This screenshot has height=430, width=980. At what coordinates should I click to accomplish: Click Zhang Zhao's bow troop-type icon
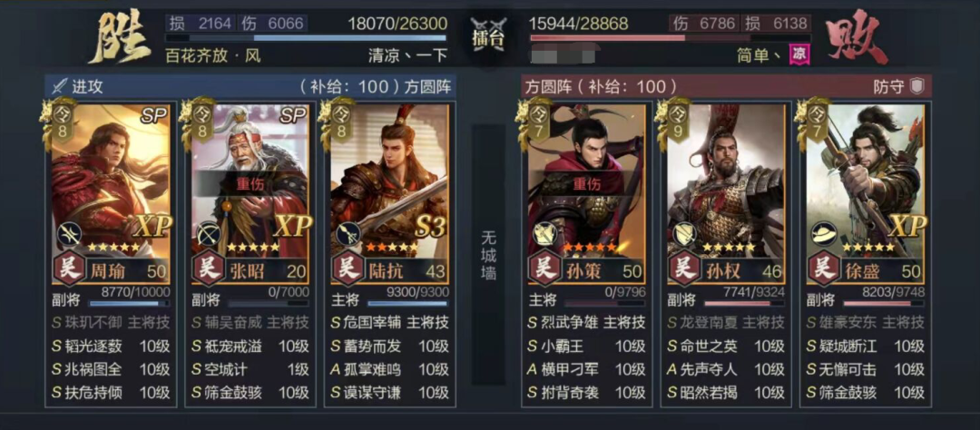(210, 234)
